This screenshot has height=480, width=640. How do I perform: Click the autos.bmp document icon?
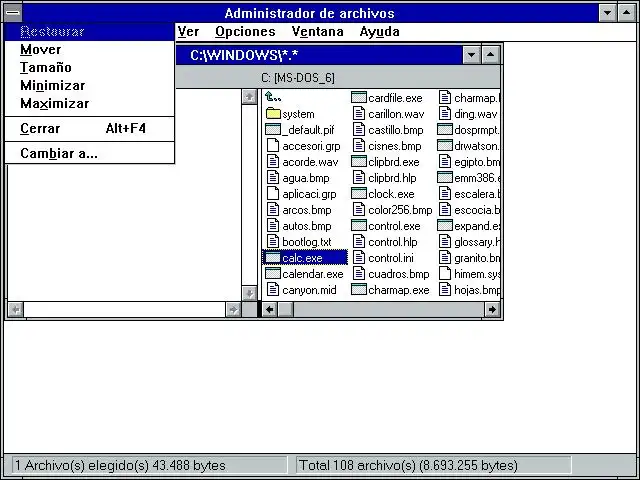coord(273,225)
